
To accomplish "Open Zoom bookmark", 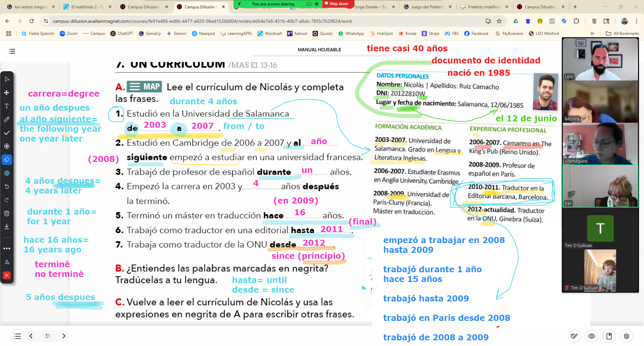I will [x=69, y=34].
